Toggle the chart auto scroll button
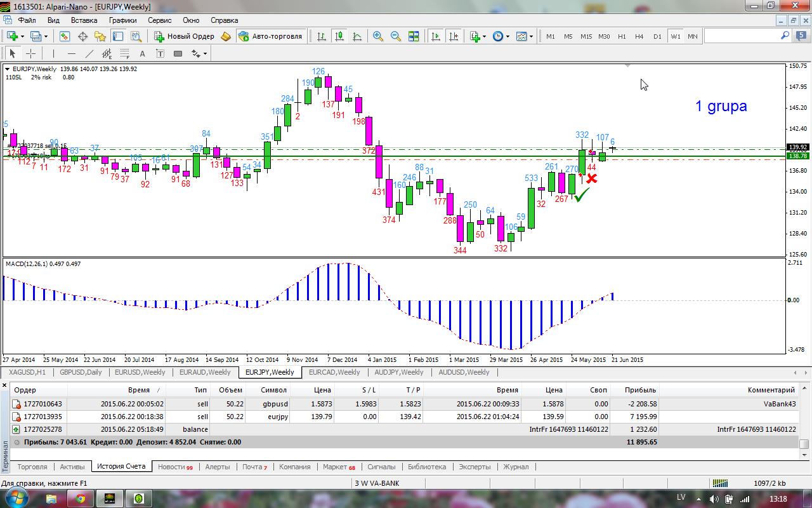812x508 pixels. [x=436, y=36]
